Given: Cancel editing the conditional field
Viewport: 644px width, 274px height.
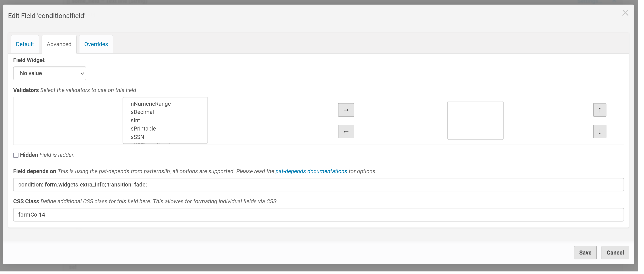Looking at the screenshot, I should click(615, 252).
